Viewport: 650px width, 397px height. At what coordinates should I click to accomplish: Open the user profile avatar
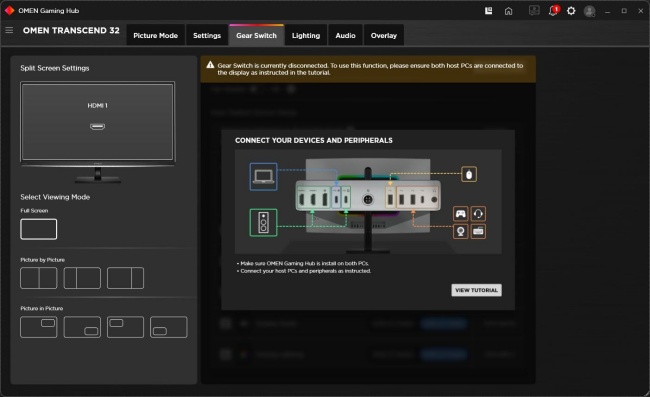tap(589, 11)
